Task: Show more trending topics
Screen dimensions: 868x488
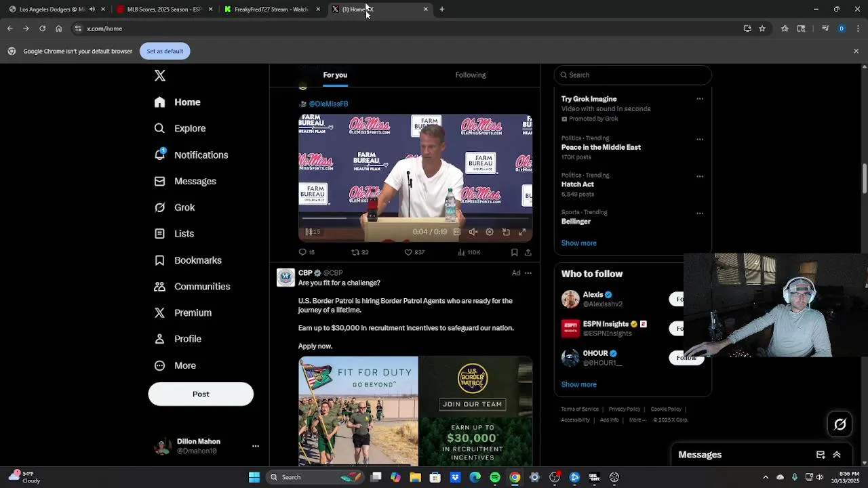Action: 578,243
